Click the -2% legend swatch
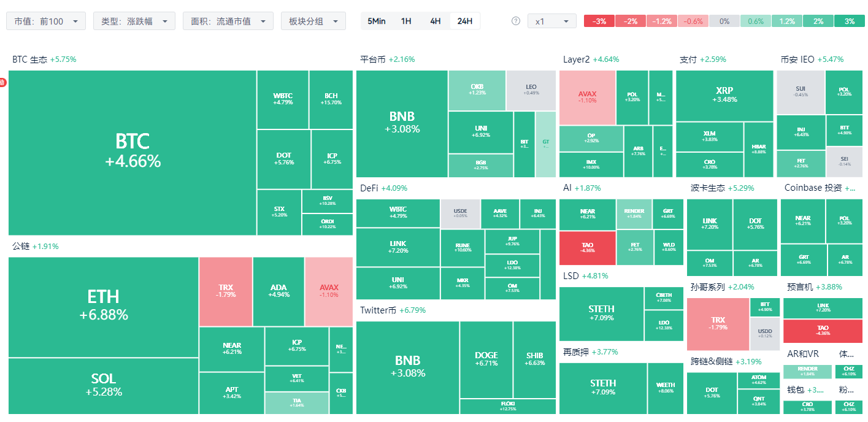Viewport: 868px width, 422px height. (x=631, y=21)
